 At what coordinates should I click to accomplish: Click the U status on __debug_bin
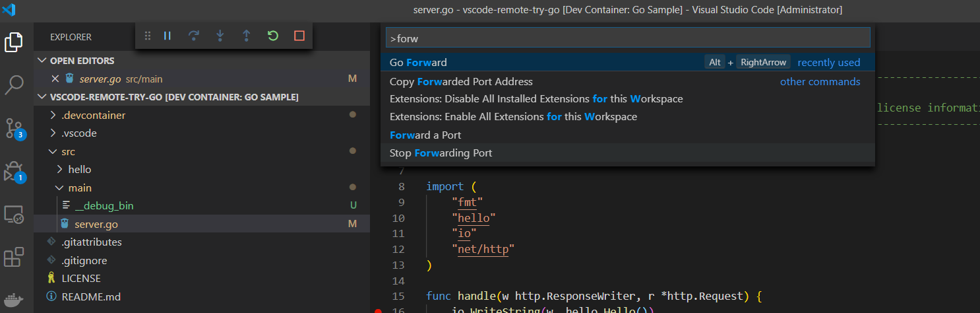(353, 205)
